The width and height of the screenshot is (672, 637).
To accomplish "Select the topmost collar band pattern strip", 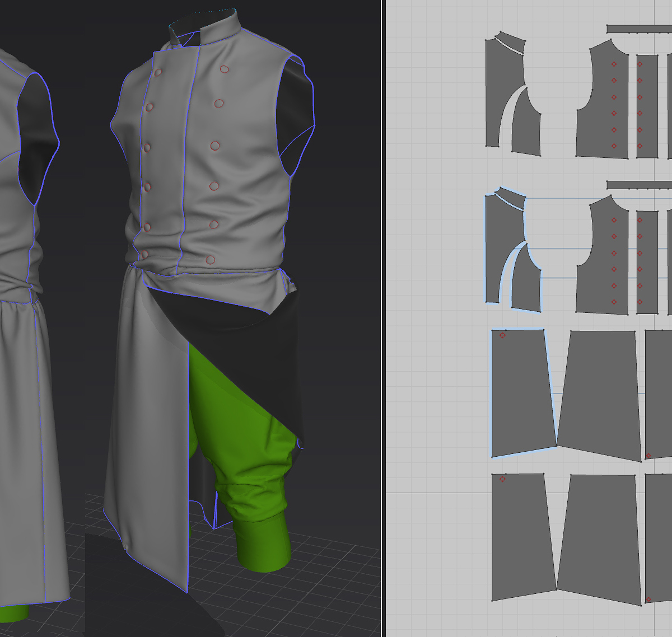I will pos(639,29).
